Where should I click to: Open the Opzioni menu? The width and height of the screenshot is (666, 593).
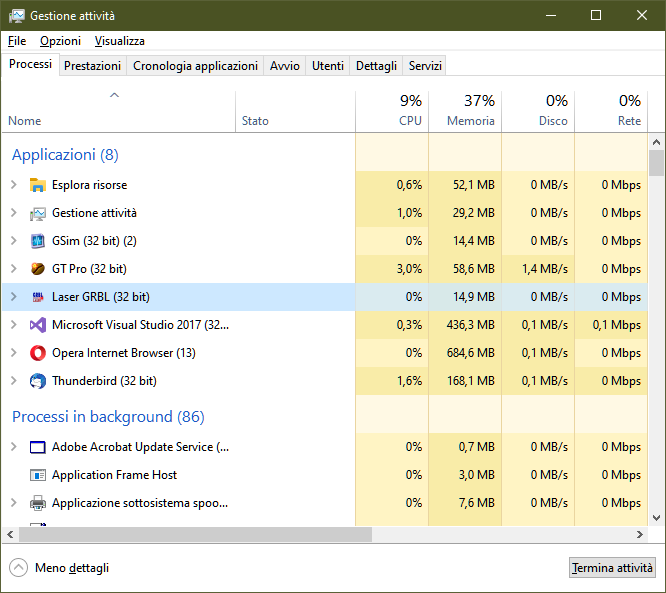tap(60, 41)
